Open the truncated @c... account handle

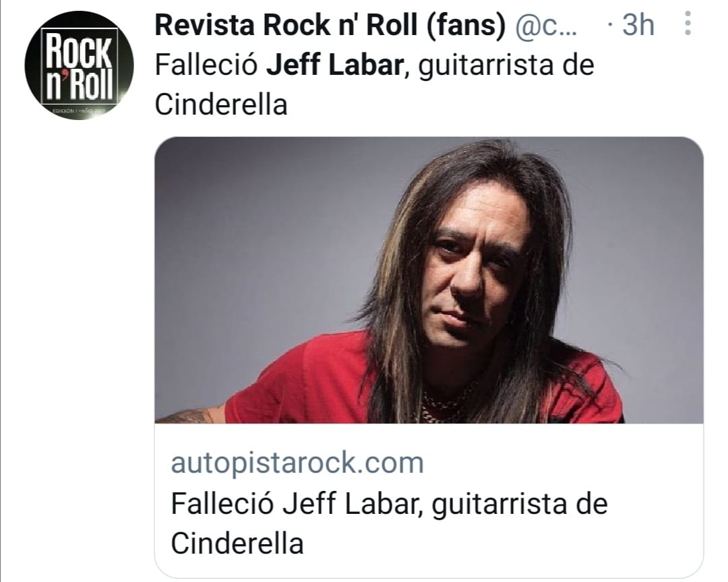tap(546, 26)
